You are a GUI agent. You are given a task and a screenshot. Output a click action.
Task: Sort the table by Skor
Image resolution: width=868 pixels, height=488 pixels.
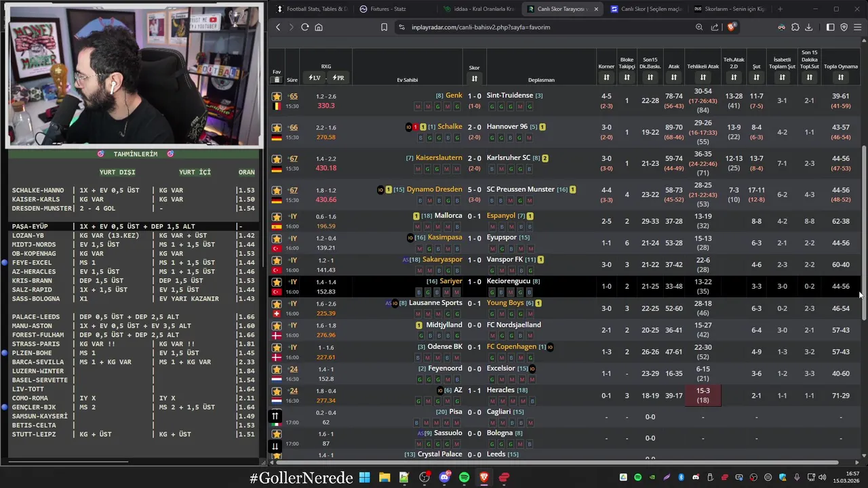(x=475, y=79)
